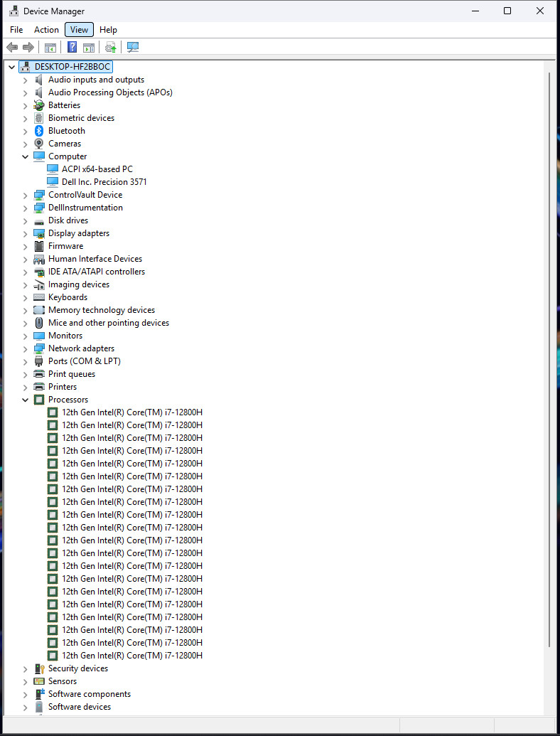The image size is (560, 736).
Task: Open the File menu
Action: point(16,30)
